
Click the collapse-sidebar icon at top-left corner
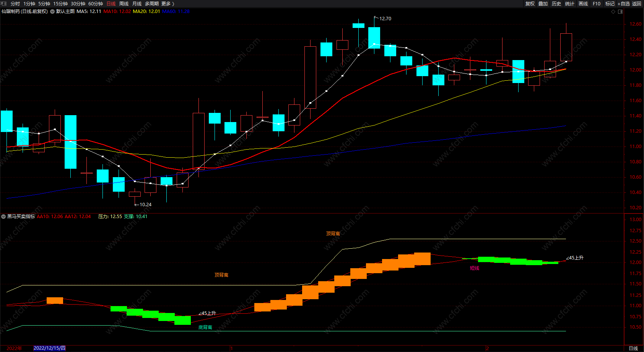(x=4, y=3)
